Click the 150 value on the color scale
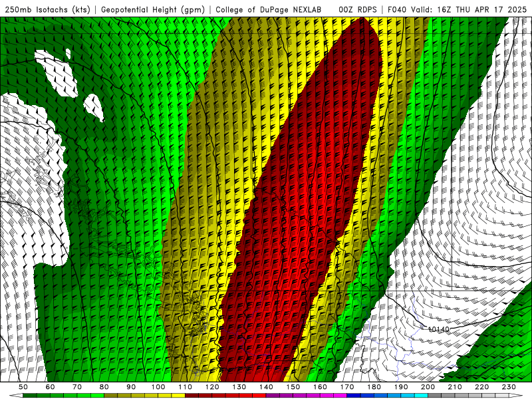Image resolution: width=532 pixels, height=399 pixels. point(293,387)
